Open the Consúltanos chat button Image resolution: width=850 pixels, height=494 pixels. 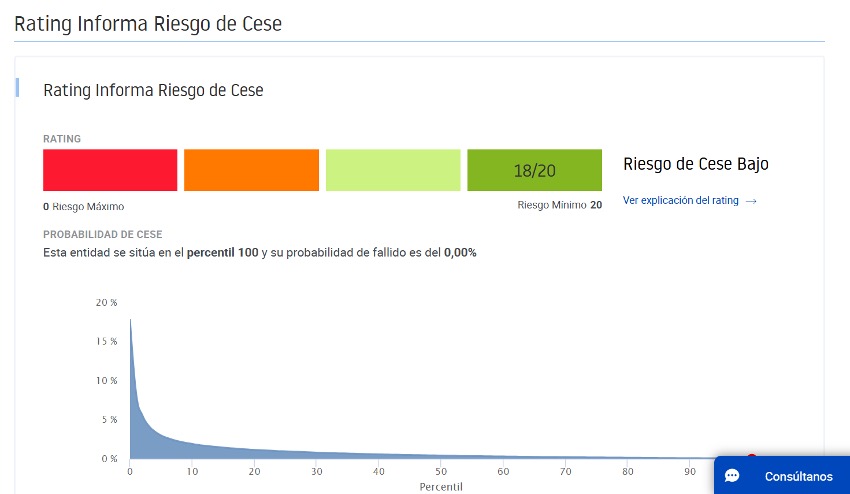pyautogui.click(x=782, y=475)
